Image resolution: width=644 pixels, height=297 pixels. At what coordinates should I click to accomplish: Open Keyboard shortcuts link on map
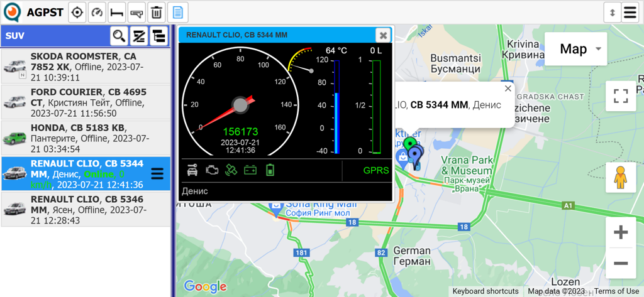pos(486,291)
